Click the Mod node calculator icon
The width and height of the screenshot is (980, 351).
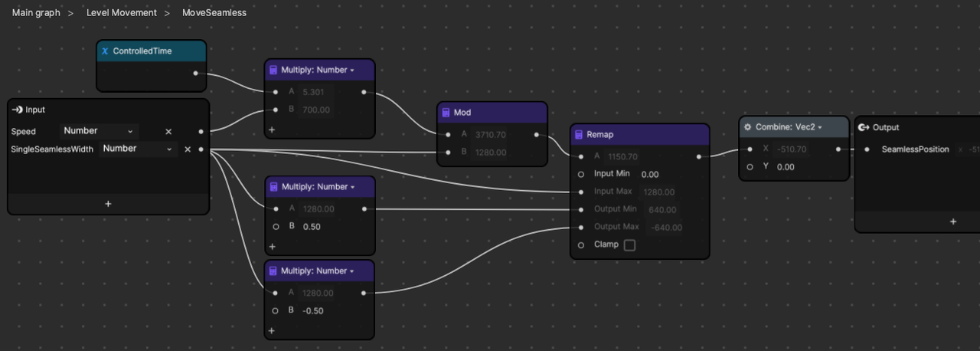click(x=446, y=113)
